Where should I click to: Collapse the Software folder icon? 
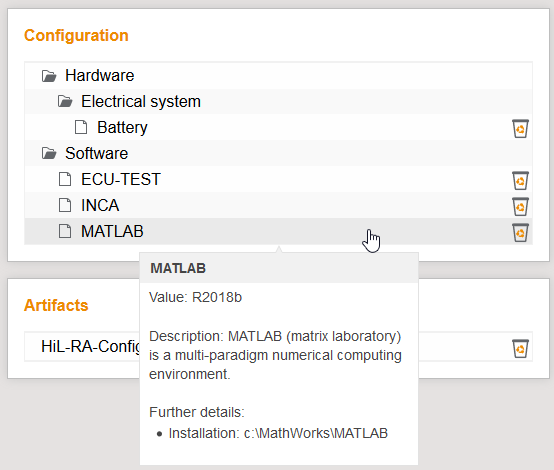49,153
